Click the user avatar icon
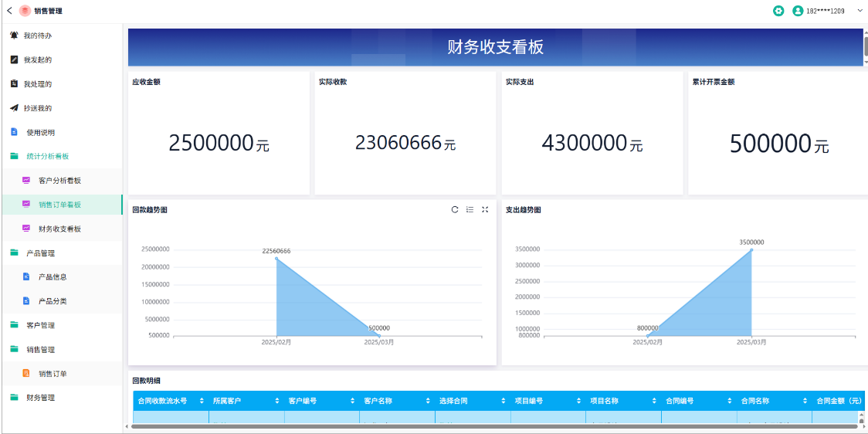 798,11
